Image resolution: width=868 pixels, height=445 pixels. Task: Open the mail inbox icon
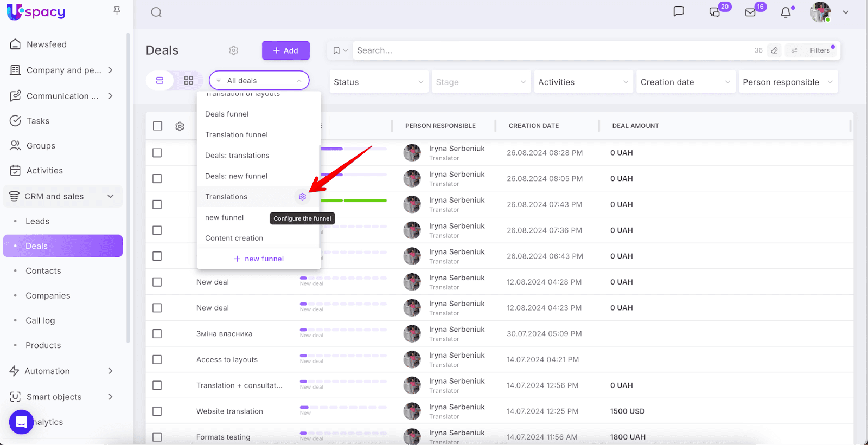[x=750, y=12]
